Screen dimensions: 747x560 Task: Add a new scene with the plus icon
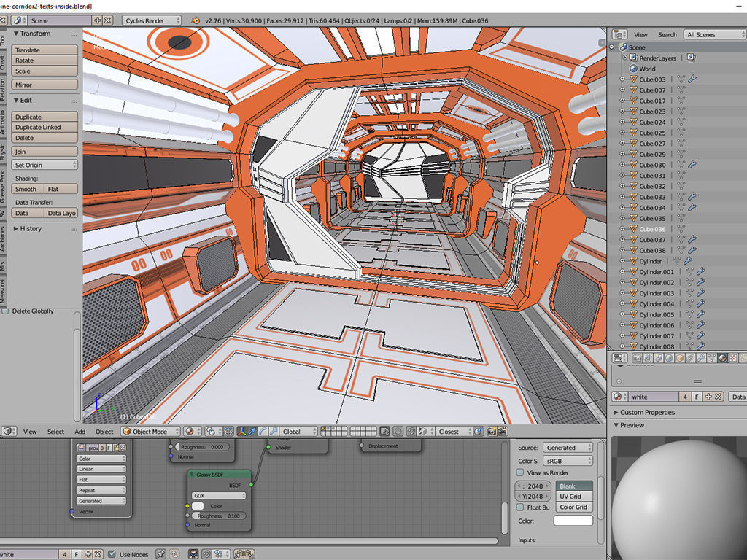(x=97, y=20)
